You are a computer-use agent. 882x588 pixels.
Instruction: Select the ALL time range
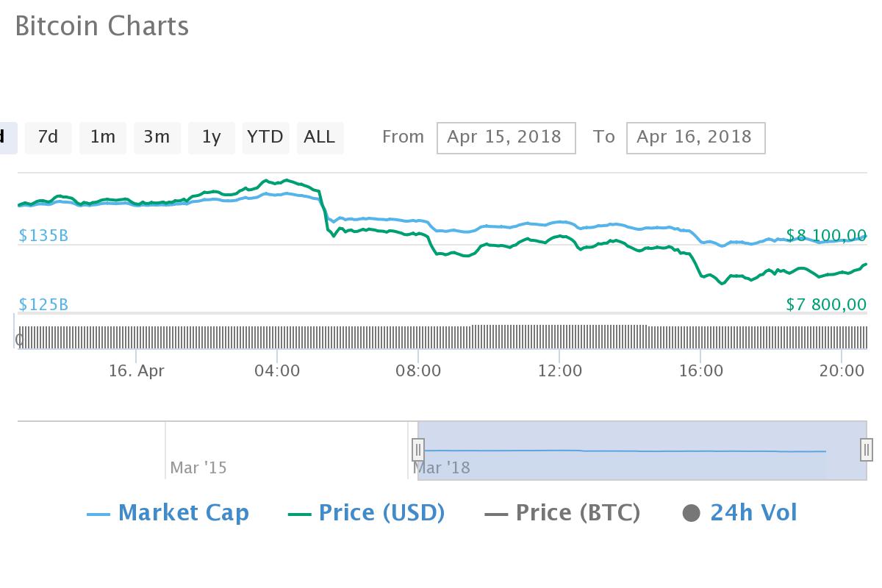click(320, 137)
